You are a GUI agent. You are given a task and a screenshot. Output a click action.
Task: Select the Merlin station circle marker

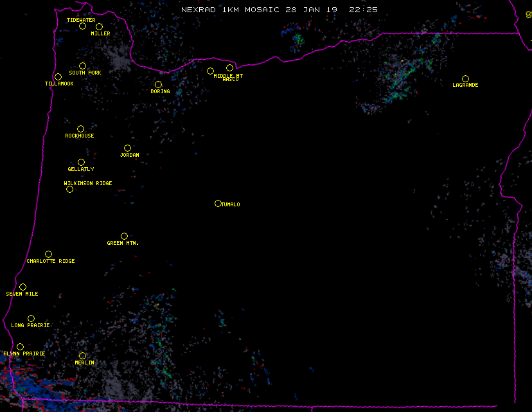click(x=82, y=356)
